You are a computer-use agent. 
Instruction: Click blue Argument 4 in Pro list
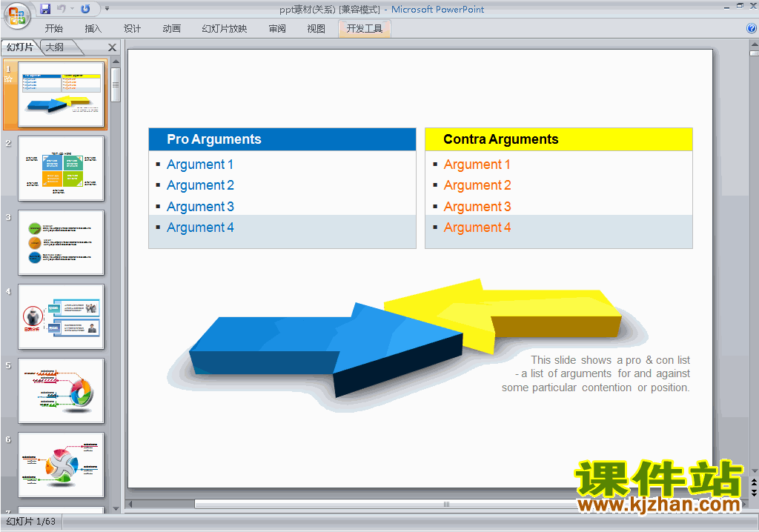(200, 227)
